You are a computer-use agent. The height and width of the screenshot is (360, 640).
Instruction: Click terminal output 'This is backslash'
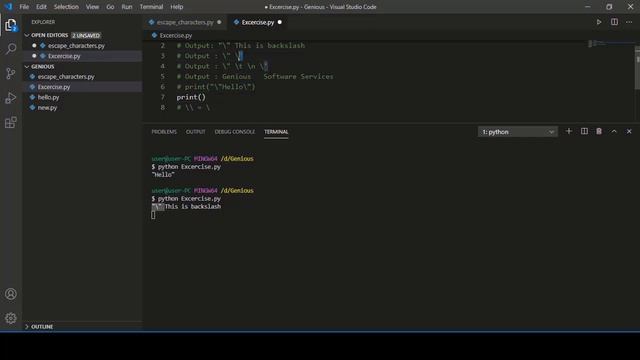click(193, 207)
